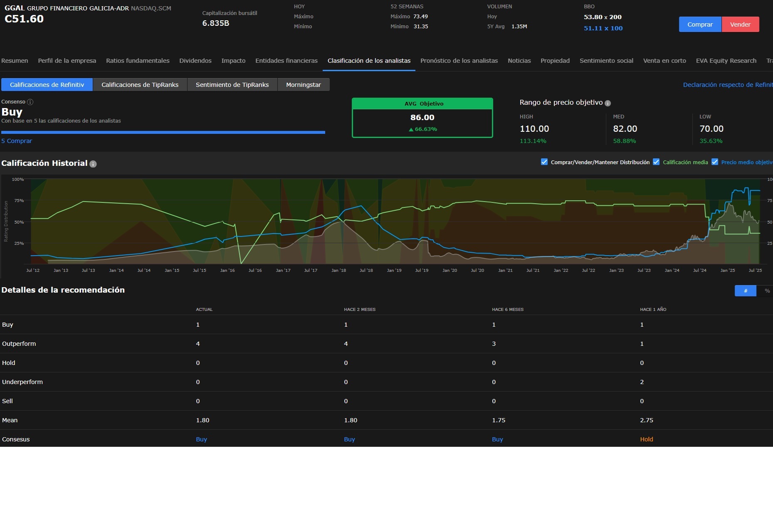Click Buy consensus in ACTUAL column
Screen dimensions: 773x532
201,439
